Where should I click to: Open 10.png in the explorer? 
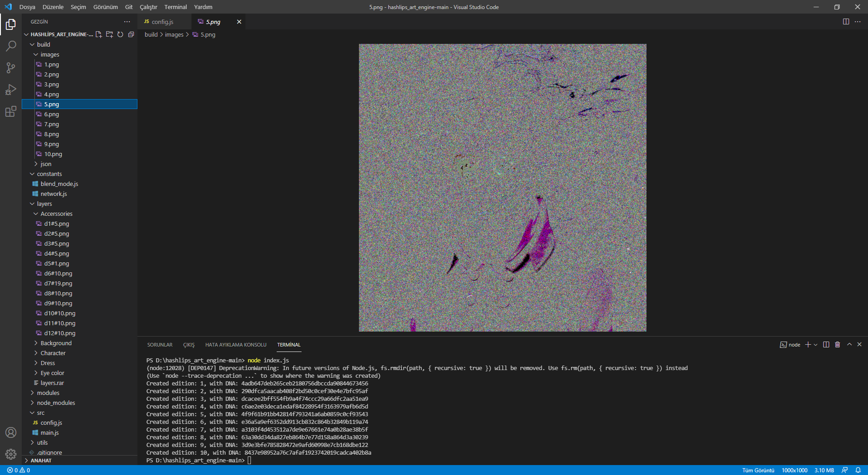point(80,154)
